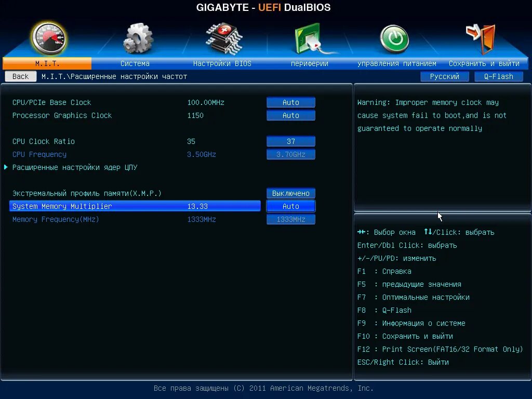Select the CPU/PCIe Base Clock row
This screenshot has height=399, width=532.
[x=135, y=102]
